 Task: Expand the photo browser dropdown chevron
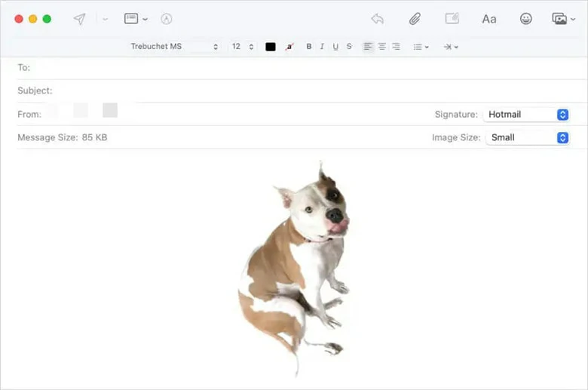point(573,19)
